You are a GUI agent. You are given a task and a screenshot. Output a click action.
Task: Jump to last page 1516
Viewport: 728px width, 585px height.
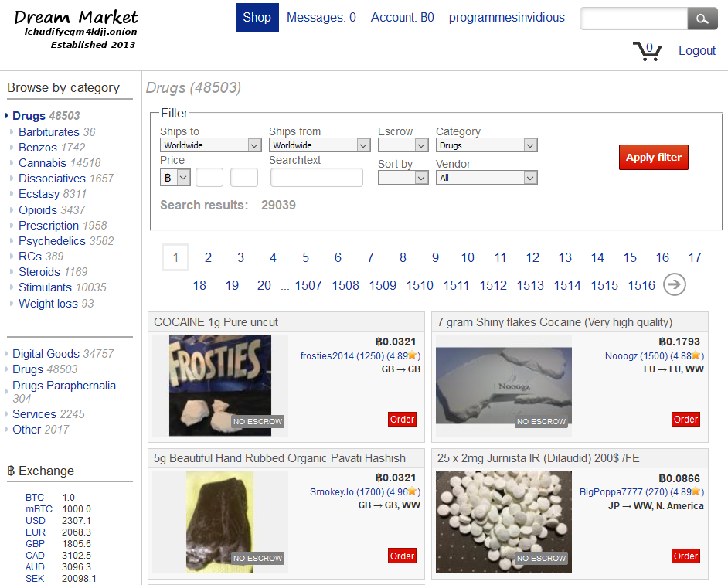point(641,286)
